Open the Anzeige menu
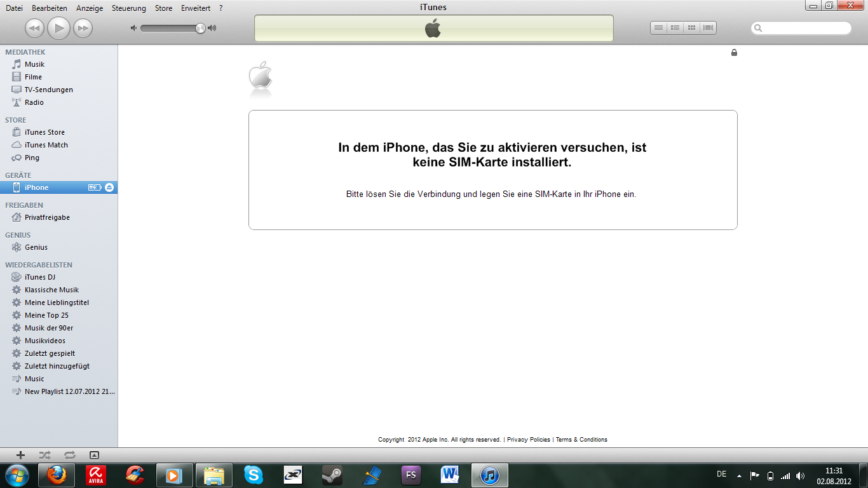The image size is (868, 488). click(x=90, y=8)
